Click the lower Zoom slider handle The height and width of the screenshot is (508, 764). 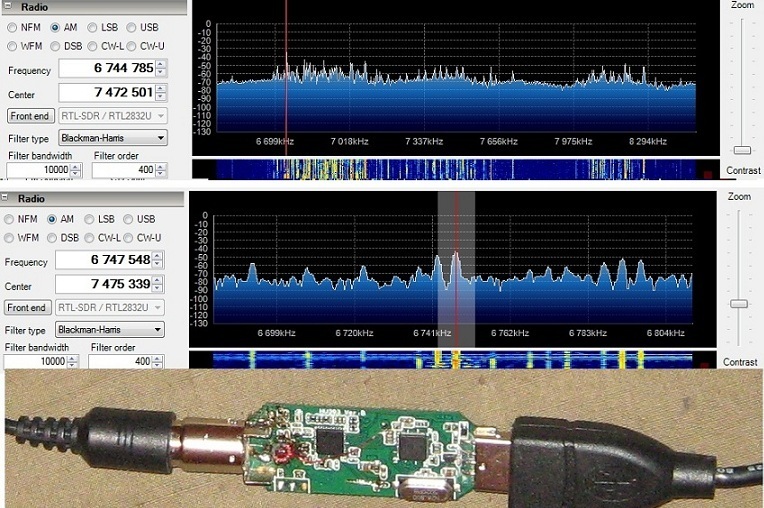point(739,303)
